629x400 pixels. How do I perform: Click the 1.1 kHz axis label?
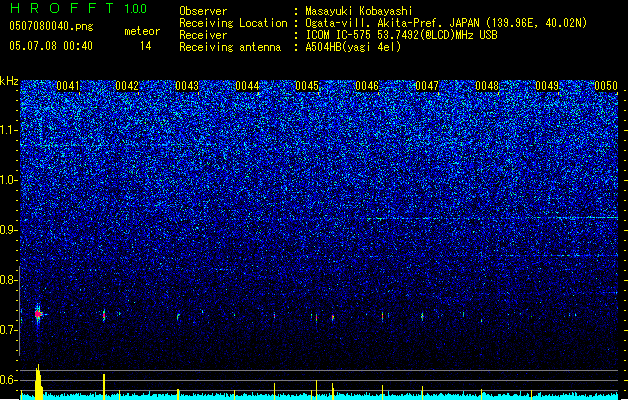point(8,130)
